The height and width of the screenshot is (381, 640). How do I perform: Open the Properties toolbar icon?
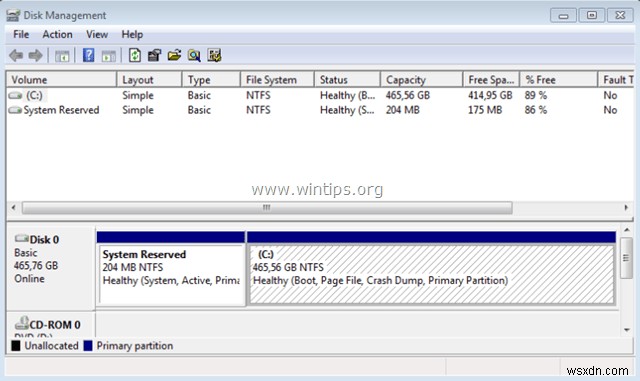click(x=154, y=55)
